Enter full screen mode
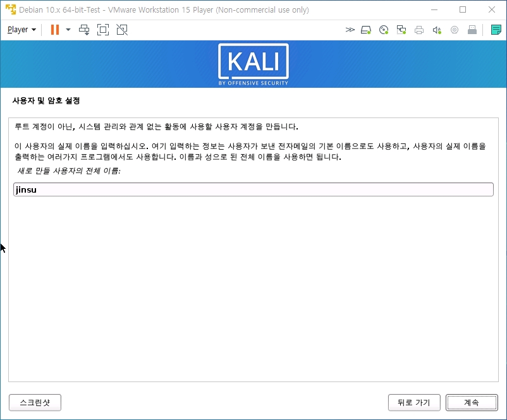Viewport: 507px width, 420px height. coord(103,30)
